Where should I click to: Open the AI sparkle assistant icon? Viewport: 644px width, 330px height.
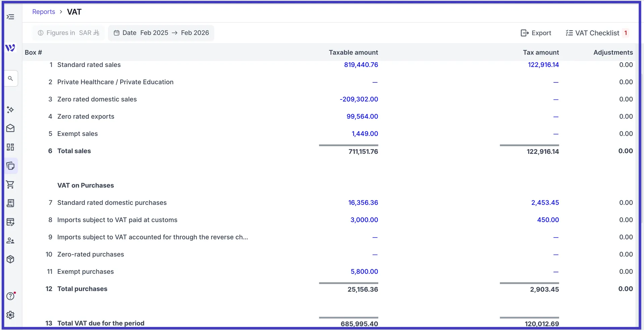point(10,110)
